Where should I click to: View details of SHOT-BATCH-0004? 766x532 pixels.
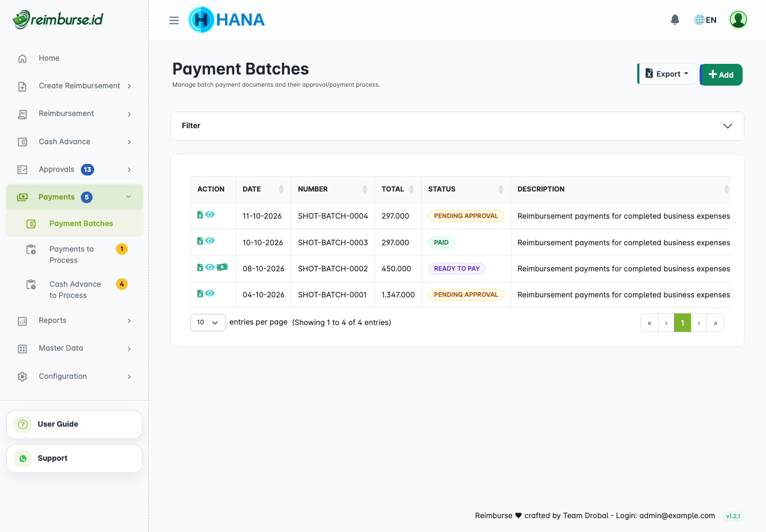210,214
